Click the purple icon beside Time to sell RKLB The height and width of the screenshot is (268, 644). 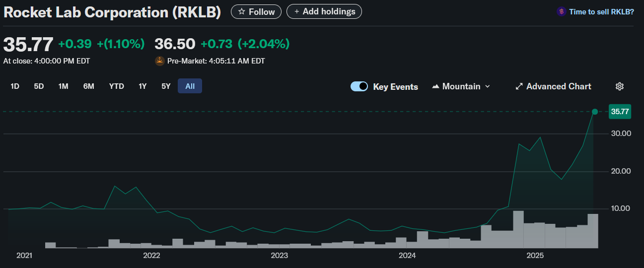562,11
